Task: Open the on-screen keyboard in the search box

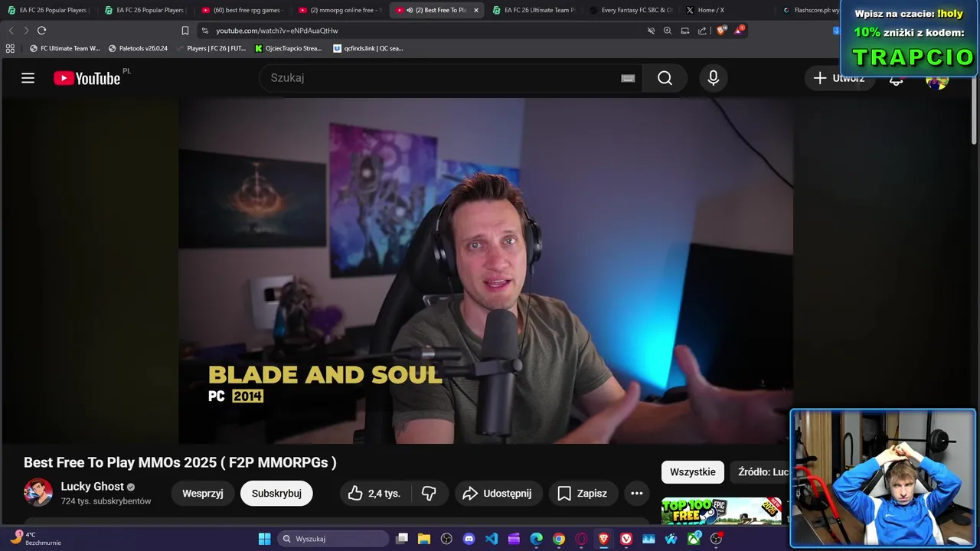Action: click(x=628, y=78)
